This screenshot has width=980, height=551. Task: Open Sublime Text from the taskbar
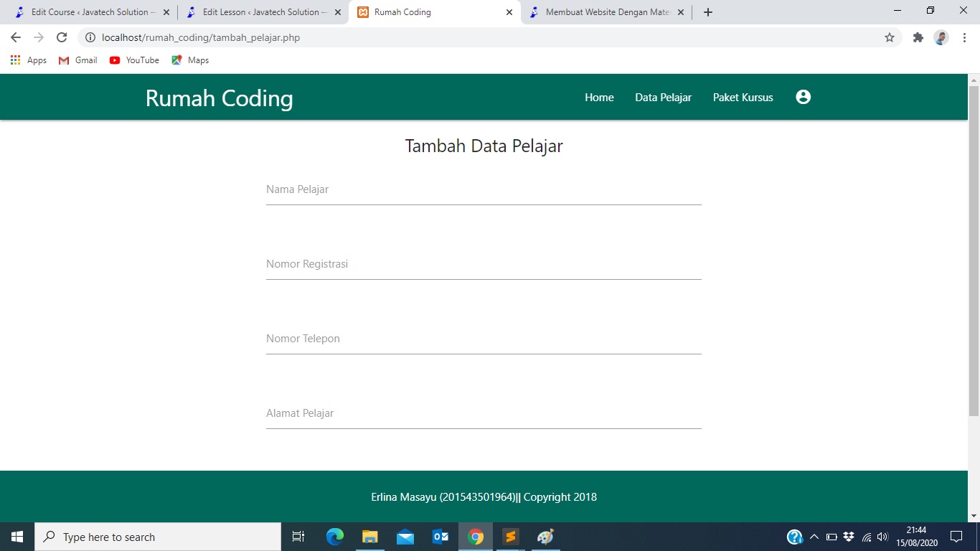[x=510, y=537]
